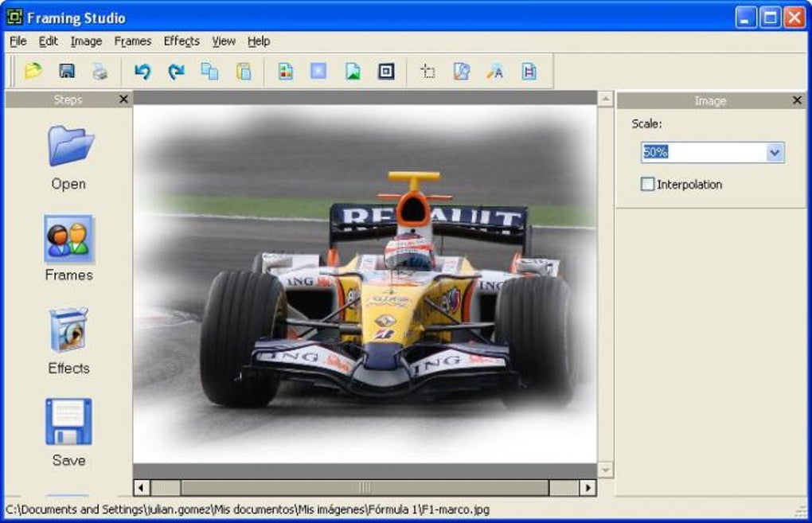Click the black square frame toolbar icon
This screenshot has width=812, height=523.
point(386,71)
